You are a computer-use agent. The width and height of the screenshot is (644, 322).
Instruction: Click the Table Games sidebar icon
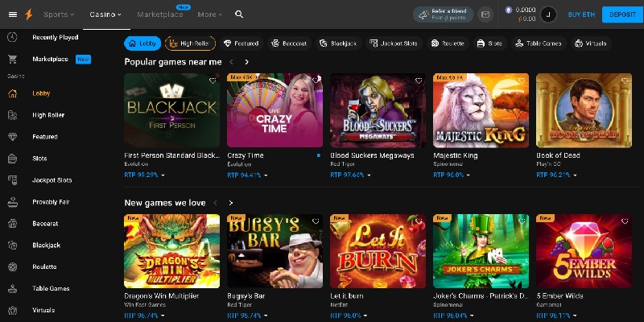pyautogui.click(x=12, y=289)
